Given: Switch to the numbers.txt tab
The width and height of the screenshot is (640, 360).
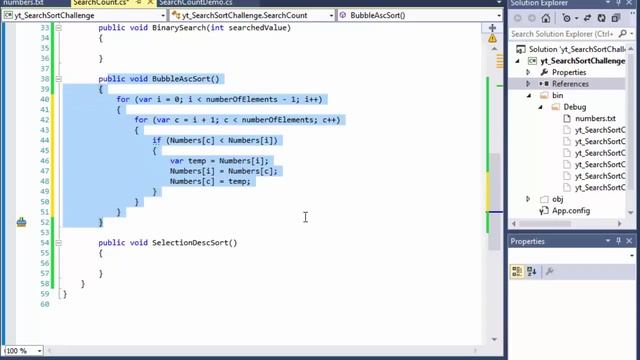Looking at the screenshot, I should click(23, 3).
